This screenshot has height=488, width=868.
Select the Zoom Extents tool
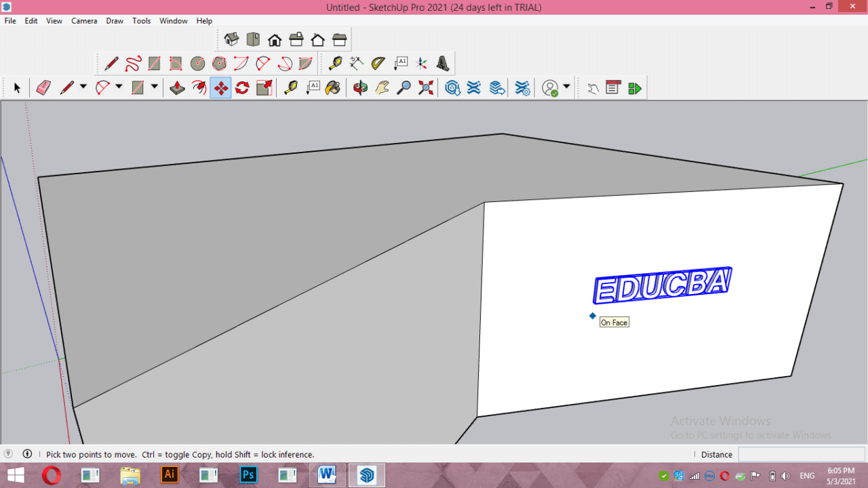426,87
